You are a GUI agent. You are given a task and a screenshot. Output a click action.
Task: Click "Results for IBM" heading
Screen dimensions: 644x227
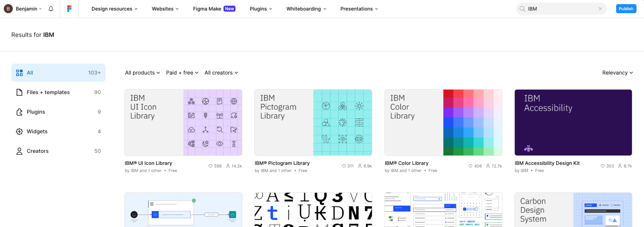pos(33,35)
